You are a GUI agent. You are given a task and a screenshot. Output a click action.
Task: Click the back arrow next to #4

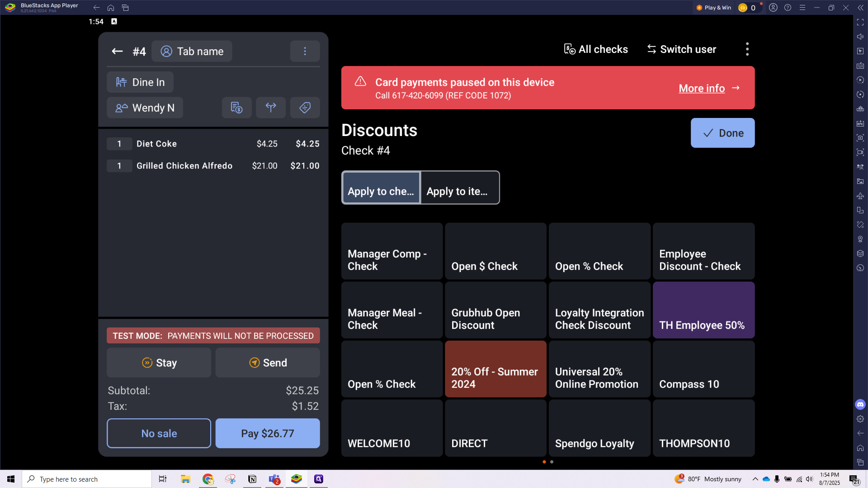pyautogui.click(x=117, y=52)
